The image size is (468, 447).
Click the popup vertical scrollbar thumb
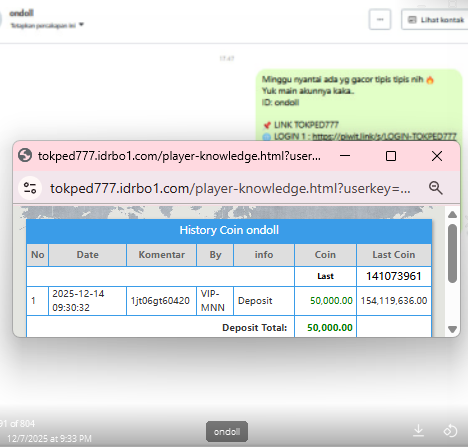452,253
